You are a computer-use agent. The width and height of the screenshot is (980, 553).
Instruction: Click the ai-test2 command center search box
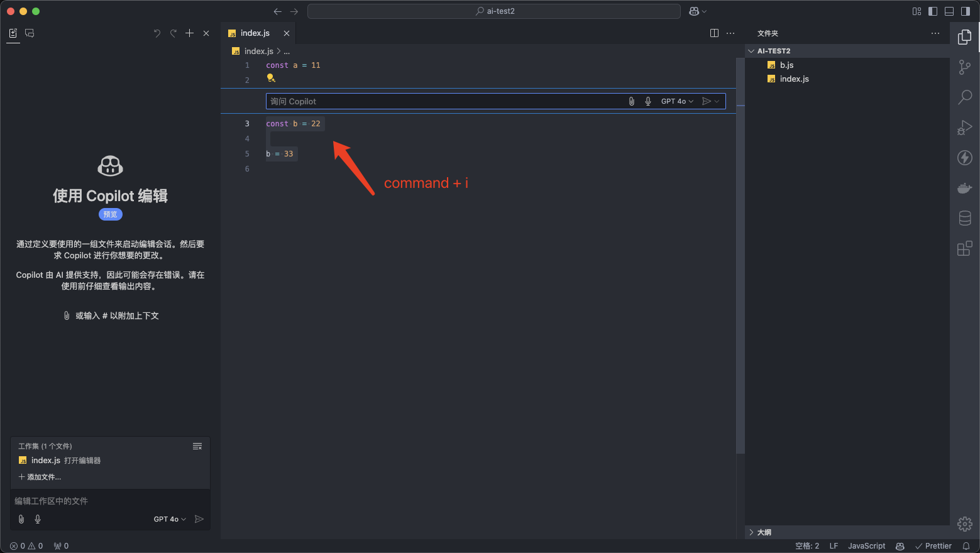[x=494, y=11]
